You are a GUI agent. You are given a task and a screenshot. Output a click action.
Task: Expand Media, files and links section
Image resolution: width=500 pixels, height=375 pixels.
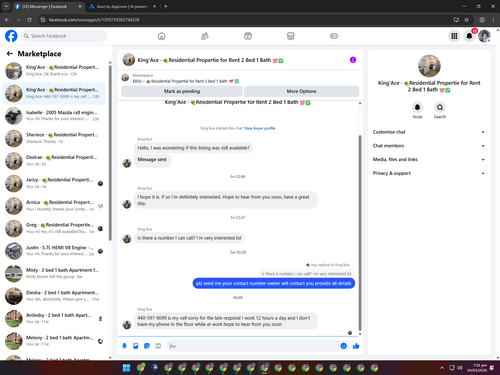click(429, 159)
